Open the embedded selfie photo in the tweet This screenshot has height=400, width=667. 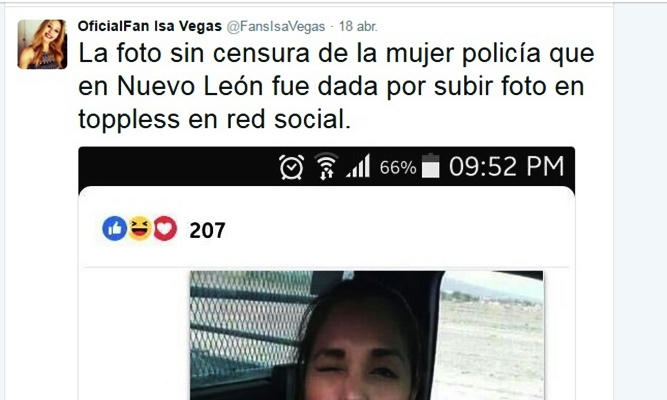pyautogui.click(x=367, y=335)
